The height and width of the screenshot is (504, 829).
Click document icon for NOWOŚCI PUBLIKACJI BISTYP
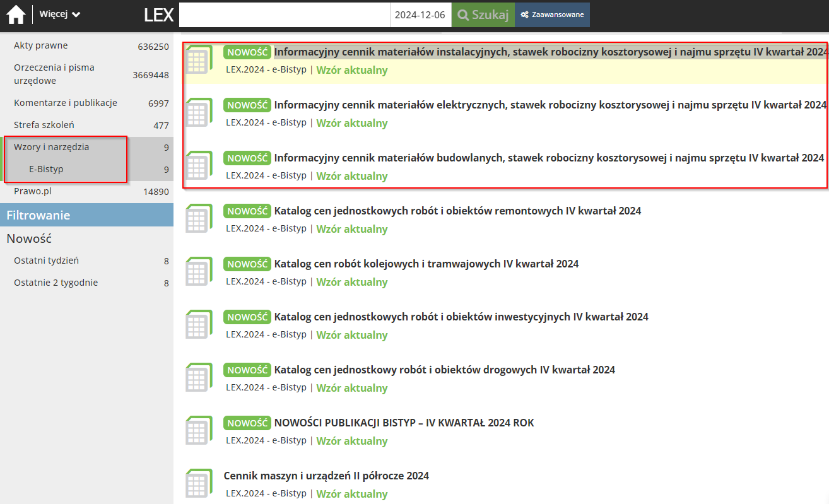pyautogui.click(x=199, y=431)
